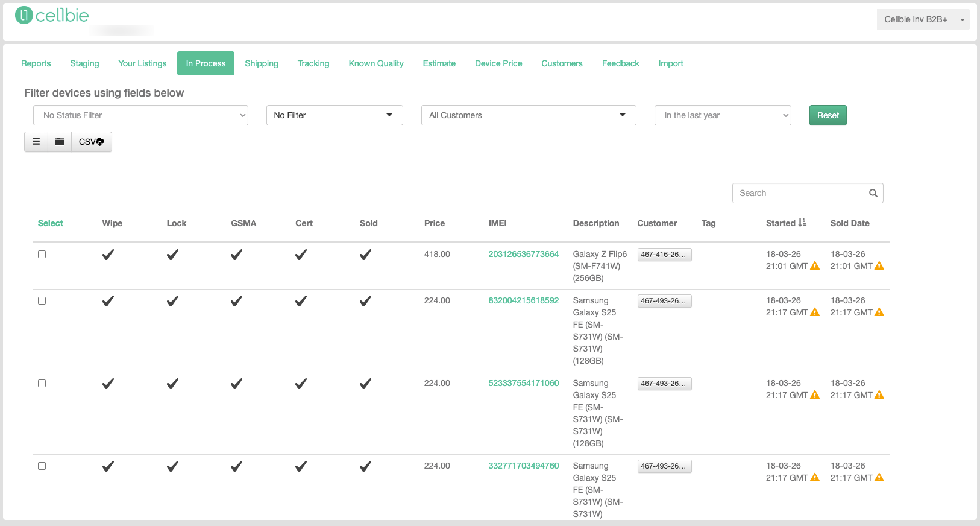Viewport: 980px width, 526px height.
Task: Click the Cellbie logo
Action: coord(52,16)
